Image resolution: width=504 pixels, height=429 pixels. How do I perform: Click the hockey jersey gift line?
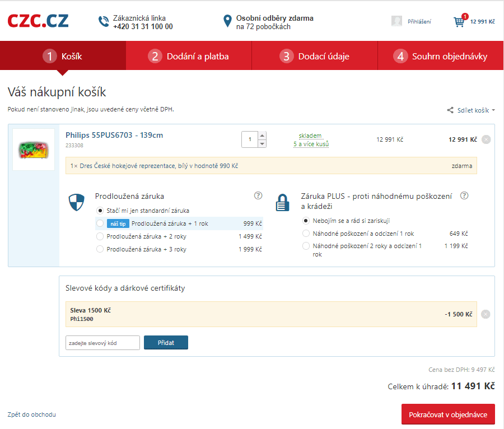coord(271,165)
